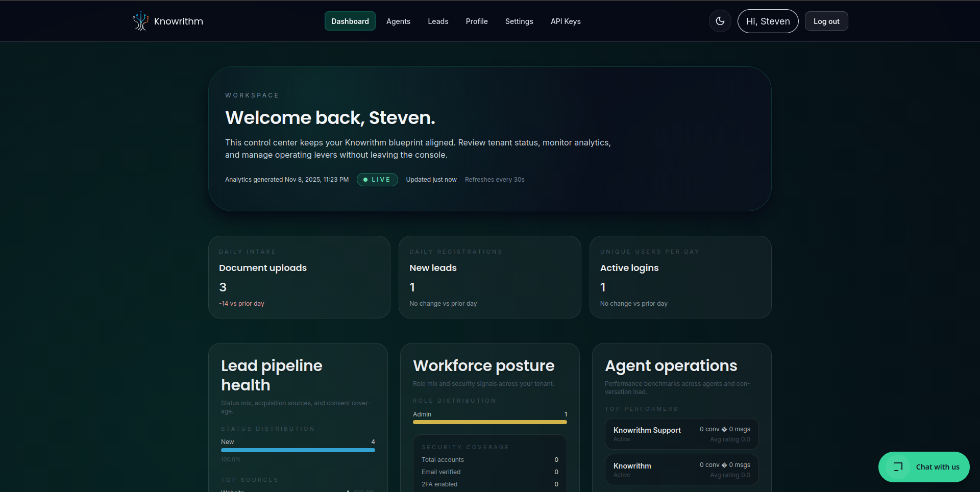View the API Keys page
Image resolution: width=980 pixels, height=492 pixels.
click(x=566, y=21)
